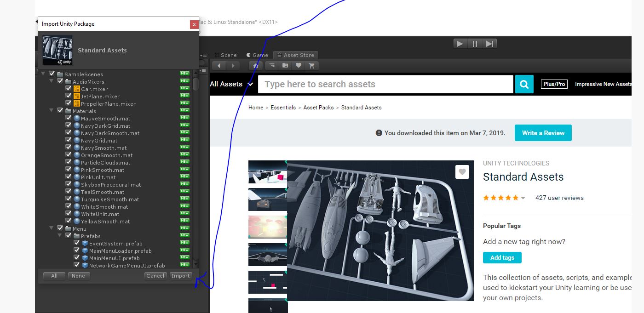Click the Car.mixer file icon
The width and height of the screenshot is (644, 313).
point(77,89)
